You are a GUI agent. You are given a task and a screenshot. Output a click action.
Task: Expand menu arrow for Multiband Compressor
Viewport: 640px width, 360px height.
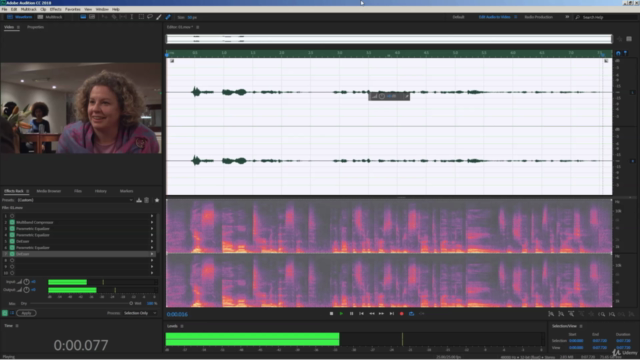[152, 222]
